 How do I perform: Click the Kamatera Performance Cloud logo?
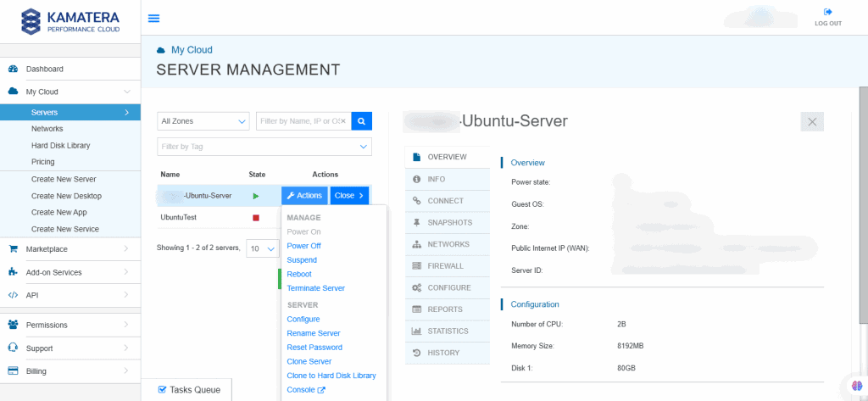[70, 21]
